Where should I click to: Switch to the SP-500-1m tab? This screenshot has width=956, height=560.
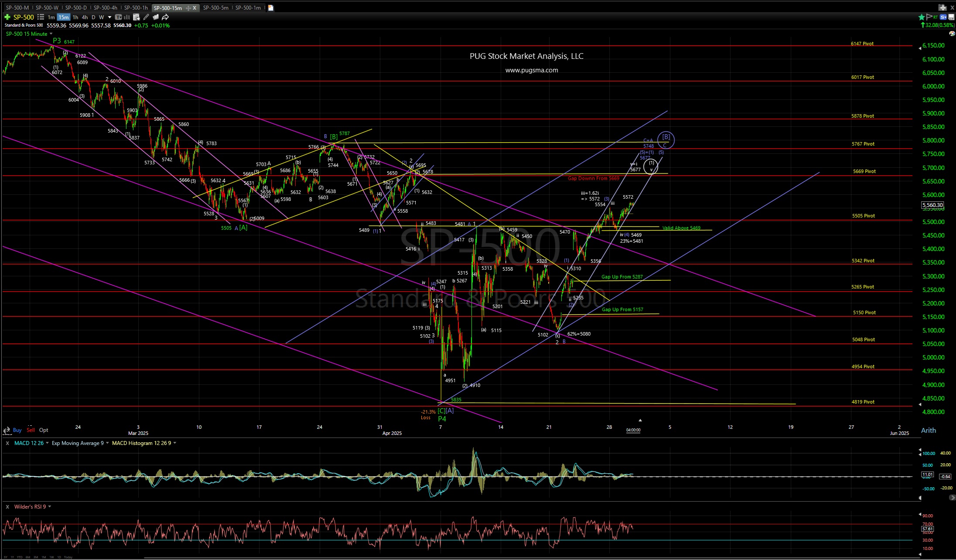point(248,7)
